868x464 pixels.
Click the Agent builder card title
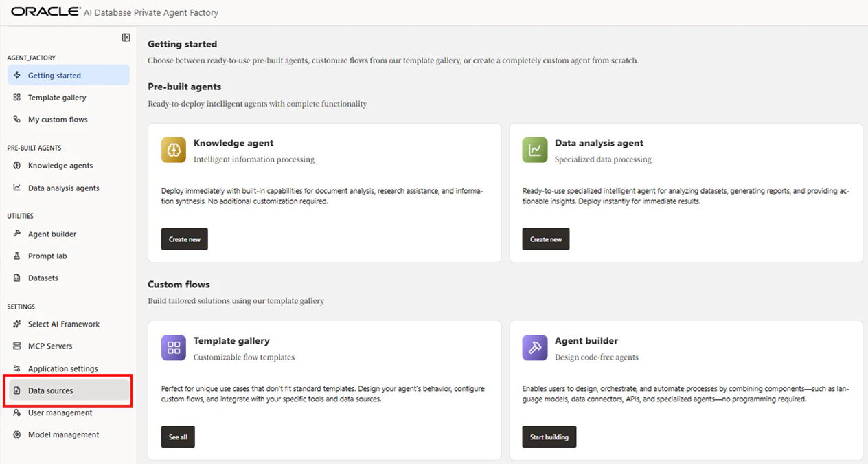[586, 341]
